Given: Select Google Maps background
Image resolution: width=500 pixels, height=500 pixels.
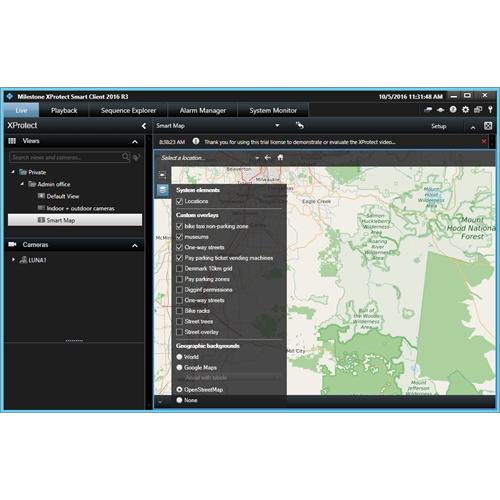Looking at the screenshot, I should coord(179,367).
